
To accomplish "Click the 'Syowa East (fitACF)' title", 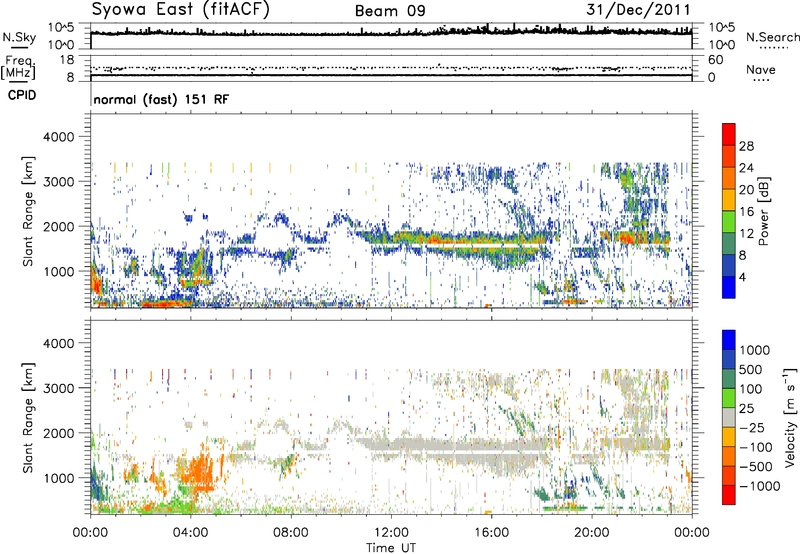I will (180, 10).
